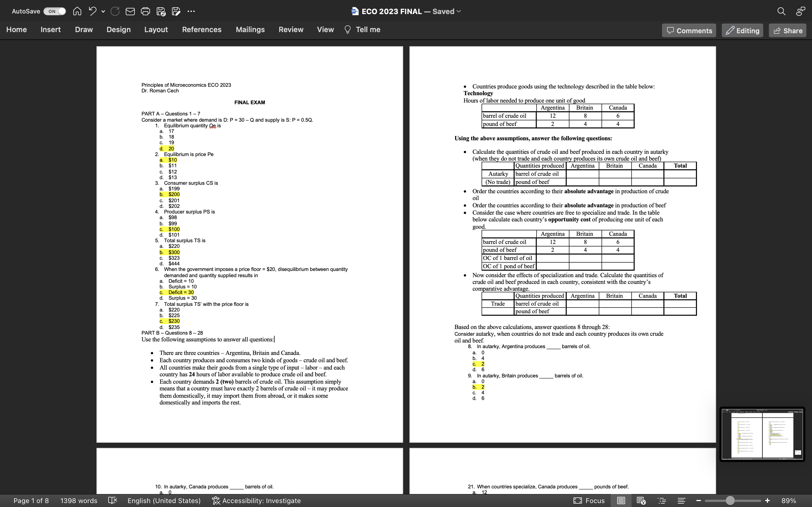Enable Focus mode

[x=590, y=500]
